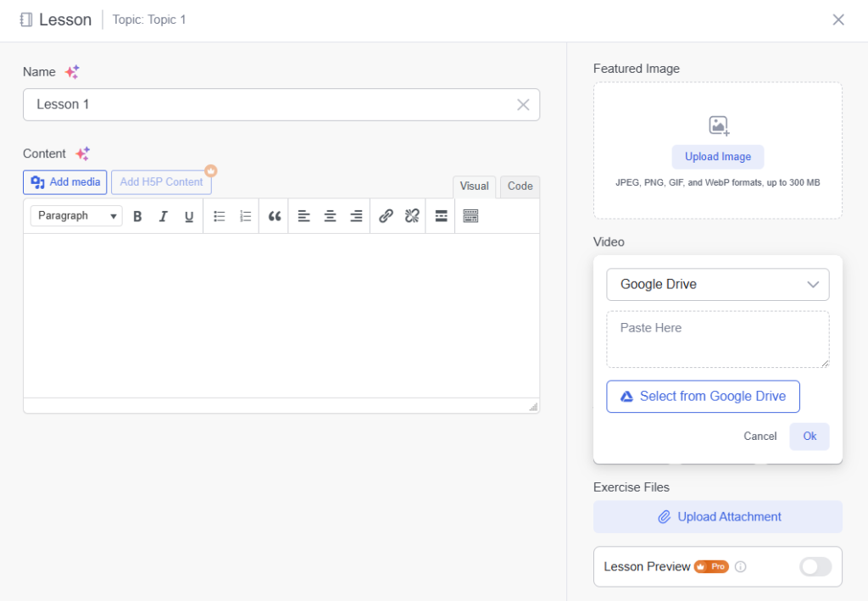The width and height of the screenshot is (868, 601).
Task: Clear the Lesson 1 name field
Action: coord(523,104)
